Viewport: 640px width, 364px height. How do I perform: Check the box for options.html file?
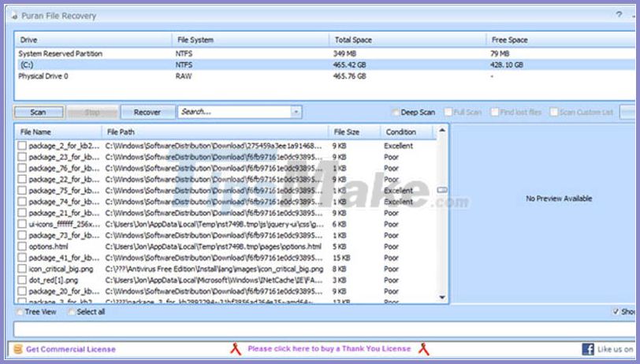[x=22, y=247]
